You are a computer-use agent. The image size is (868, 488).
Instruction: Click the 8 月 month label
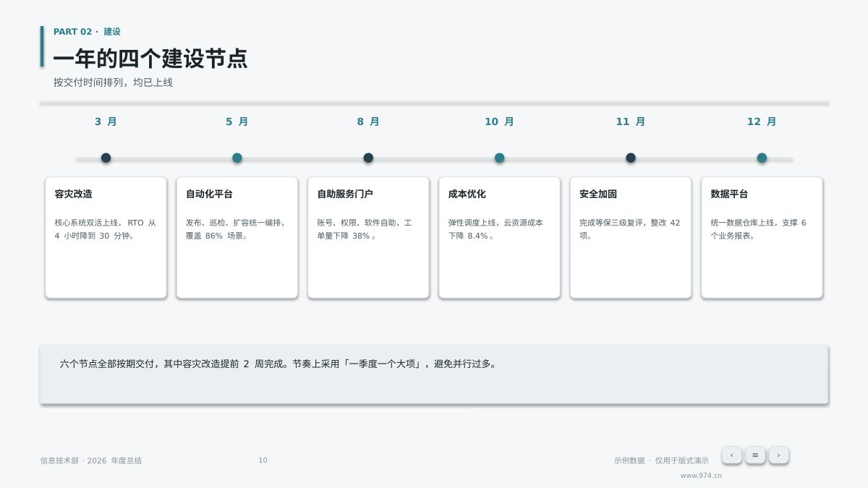[x=368, y=121]
